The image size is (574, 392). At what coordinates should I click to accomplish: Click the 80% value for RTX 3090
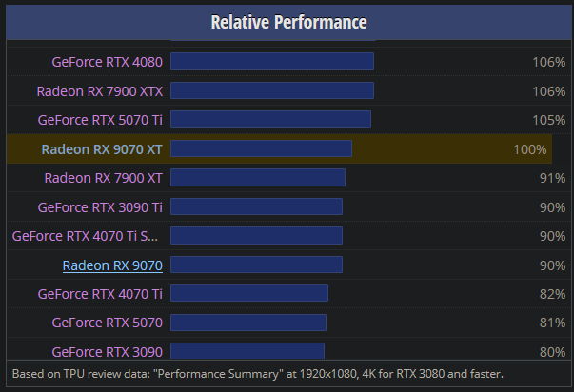pos(553,352)
